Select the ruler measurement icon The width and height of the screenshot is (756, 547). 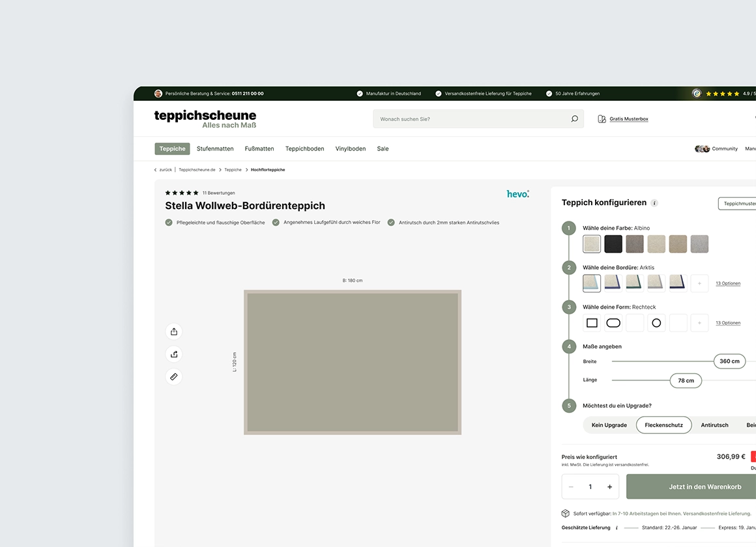[x=173, y=376]
